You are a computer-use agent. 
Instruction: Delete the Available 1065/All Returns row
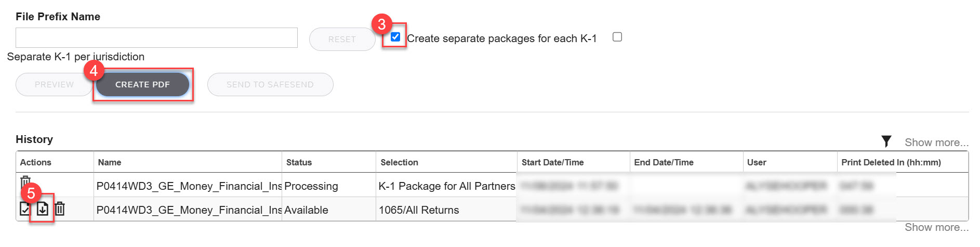tap(60, 209)
